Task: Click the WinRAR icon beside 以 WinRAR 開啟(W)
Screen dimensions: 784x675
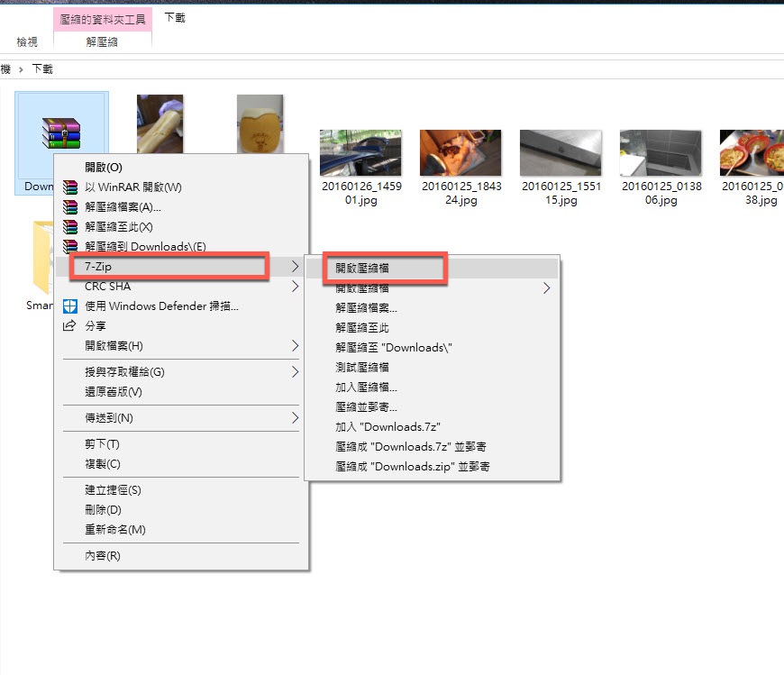Action: pyautogui.click(x=70, y=187)
